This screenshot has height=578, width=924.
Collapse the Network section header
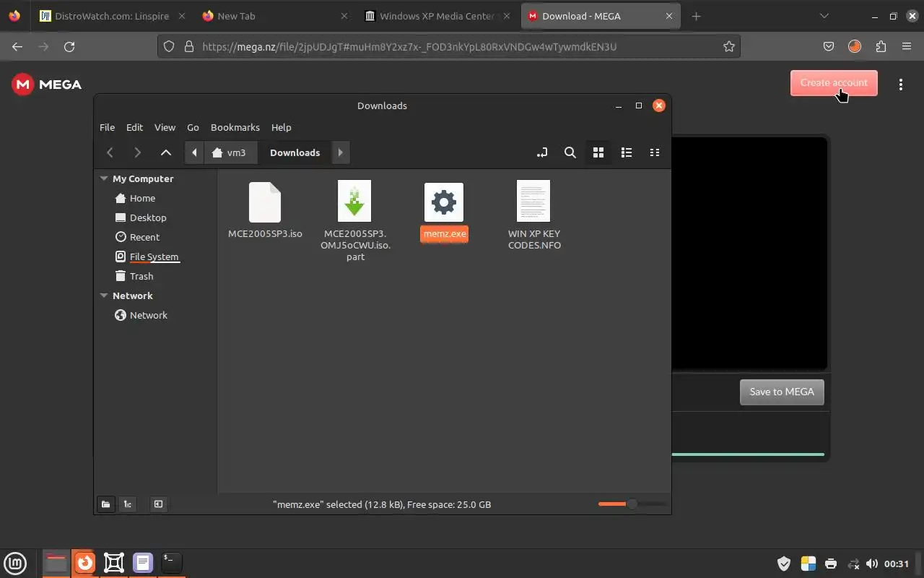(104, 296)
